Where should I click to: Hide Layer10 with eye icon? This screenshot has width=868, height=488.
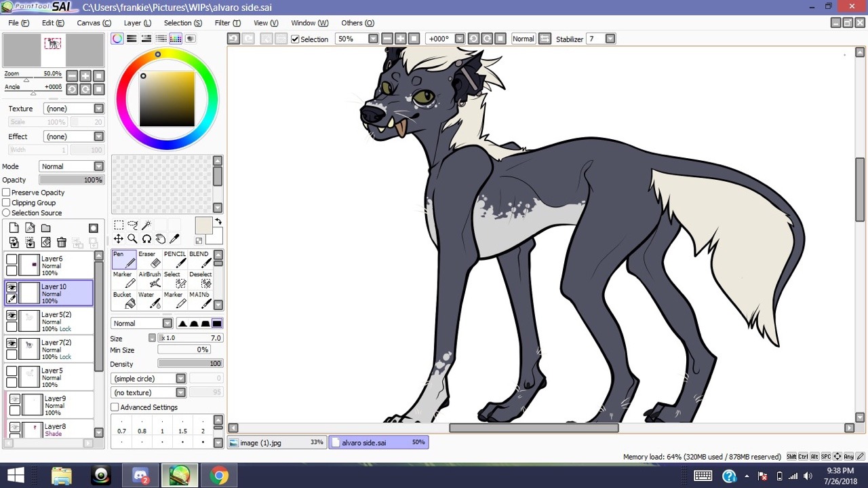click(12, 288)
